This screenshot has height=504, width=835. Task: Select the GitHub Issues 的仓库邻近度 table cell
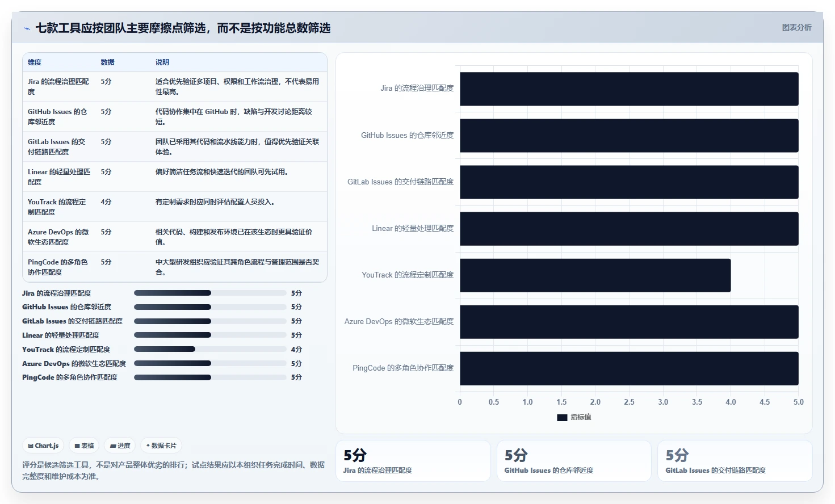pos(58,117)
